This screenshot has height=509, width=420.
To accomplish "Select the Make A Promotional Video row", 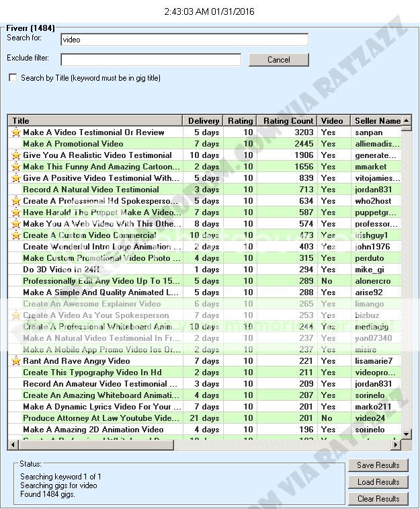I will (205, 144).
